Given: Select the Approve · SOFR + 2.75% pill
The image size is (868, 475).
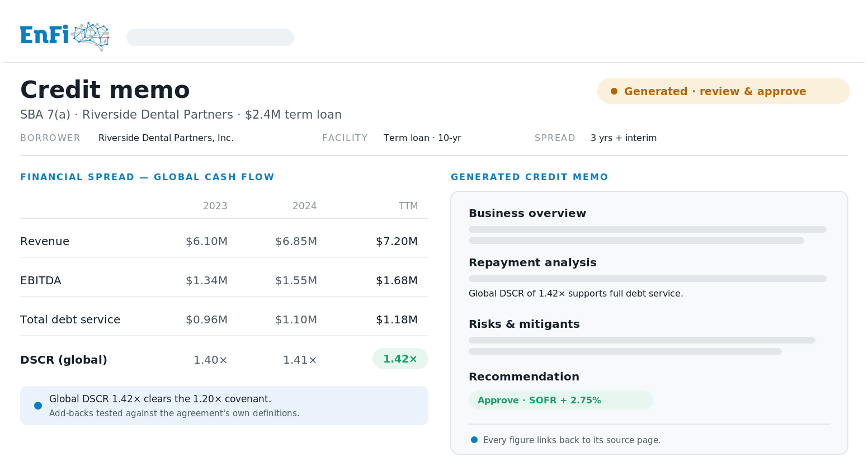Looking at the screenshot, I should click(561, 400).
